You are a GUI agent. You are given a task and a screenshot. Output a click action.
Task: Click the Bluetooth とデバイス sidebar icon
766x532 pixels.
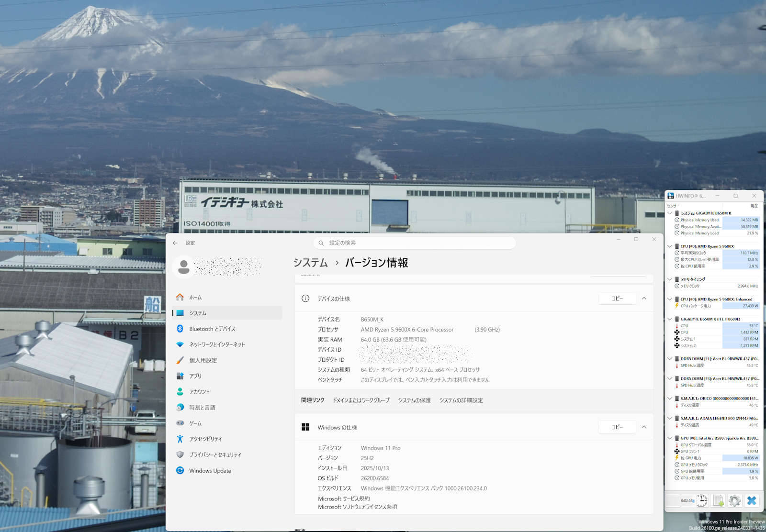[180, 329]
